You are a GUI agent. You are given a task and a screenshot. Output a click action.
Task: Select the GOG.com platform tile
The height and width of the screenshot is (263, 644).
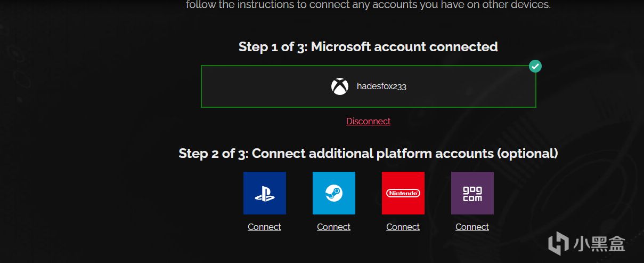point(472,193)
